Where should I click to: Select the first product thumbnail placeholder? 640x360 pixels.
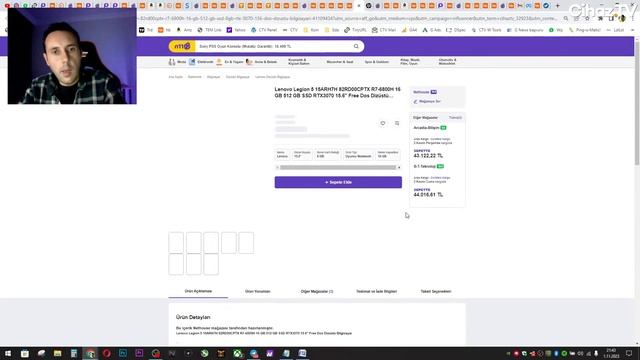point(176,243)
